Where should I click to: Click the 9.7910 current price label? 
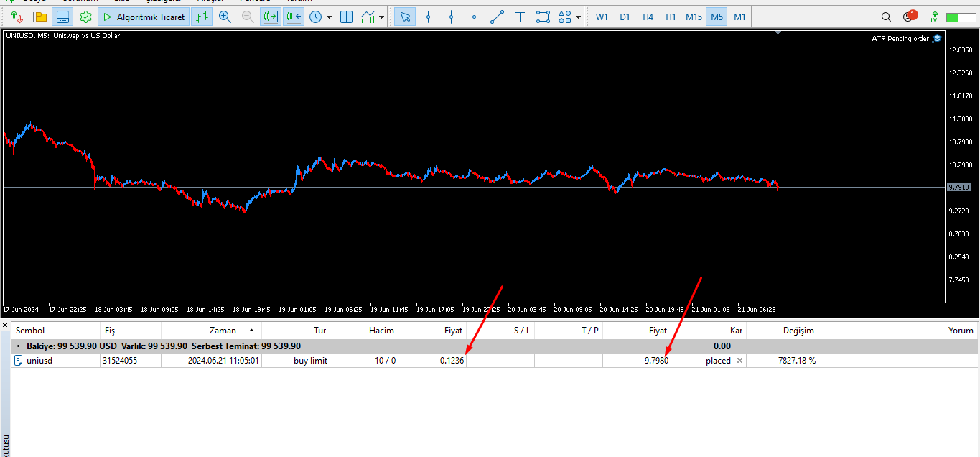(x=959, y=187)
